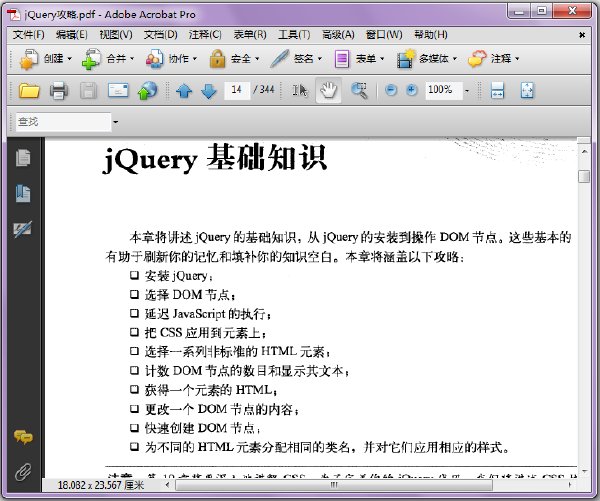
Task: Expand the 签名 dropdown arrow
Action: [x=320, y=59]
